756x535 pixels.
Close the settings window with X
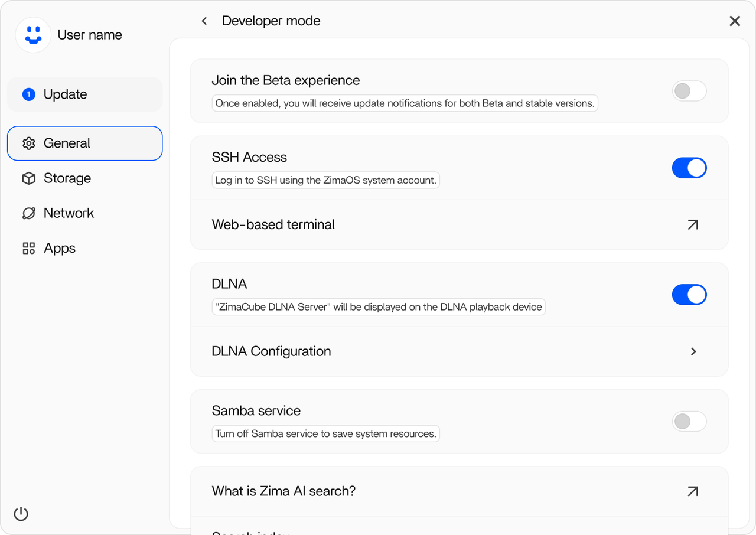point(735,21)
